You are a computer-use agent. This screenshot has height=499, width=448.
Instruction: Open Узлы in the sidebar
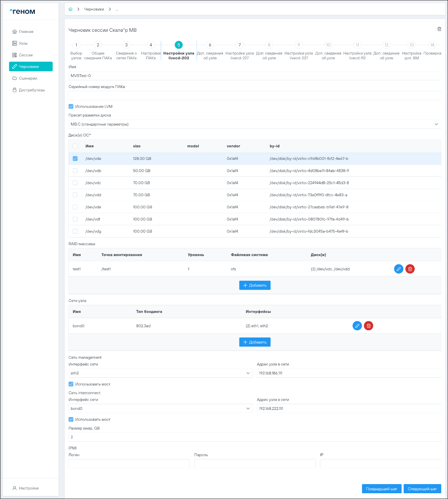click(x=23, y=43)
